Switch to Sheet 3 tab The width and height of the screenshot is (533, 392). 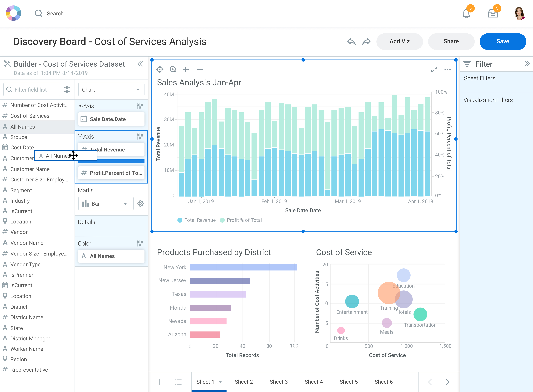pyautogui.click(x=278, y=382)
